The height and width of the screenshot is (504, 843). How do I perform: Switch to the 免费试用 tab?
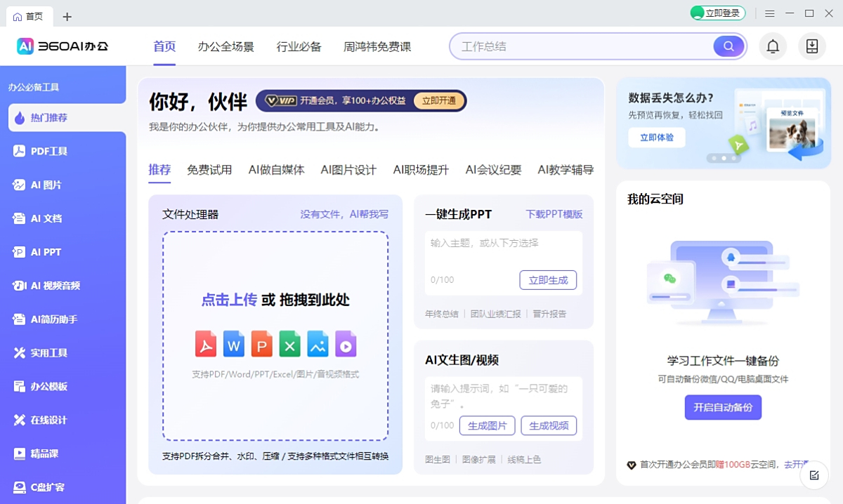click(209, 169)
